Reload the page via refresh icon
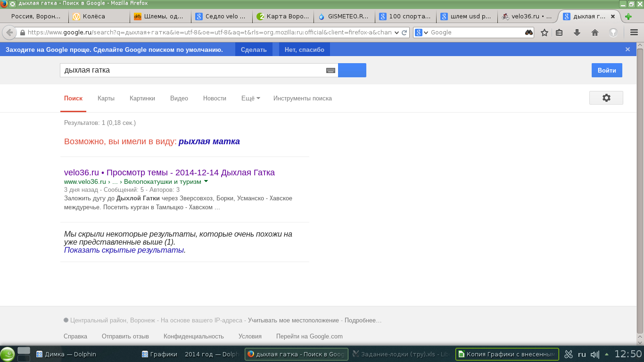 coord(404,33)
